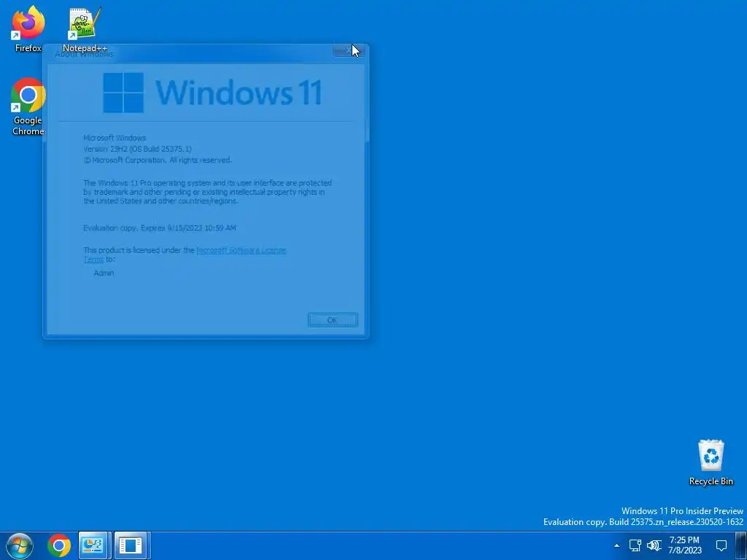The image size is (747, 560).
Task: Open the Notepad++ desktop shortcut
Action: [x=85, y=28]
